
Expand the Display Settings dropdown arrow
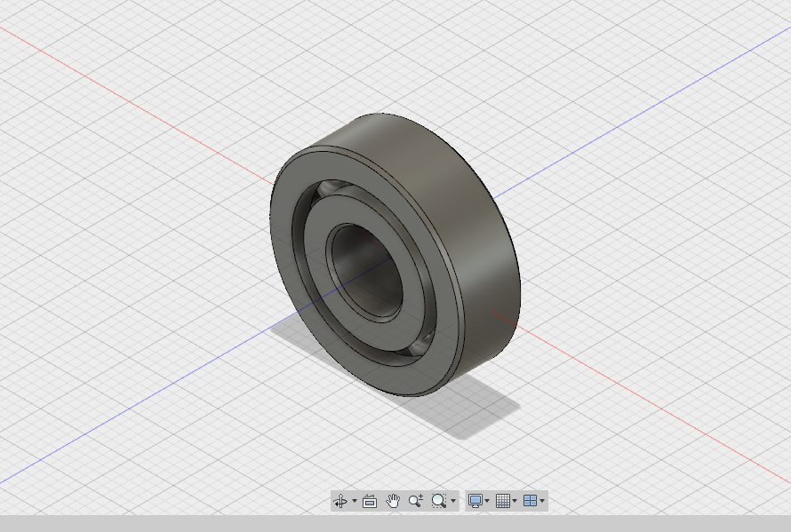[x=488, y=500]
